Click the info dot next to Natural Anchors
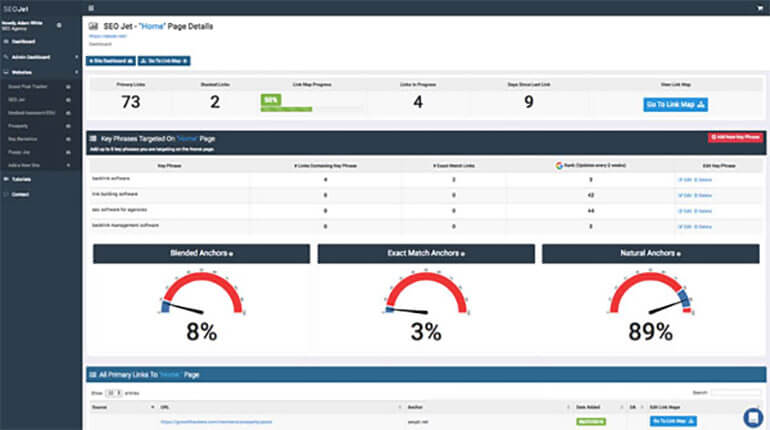This screenshot has width=770, height=430. [678, 254]
